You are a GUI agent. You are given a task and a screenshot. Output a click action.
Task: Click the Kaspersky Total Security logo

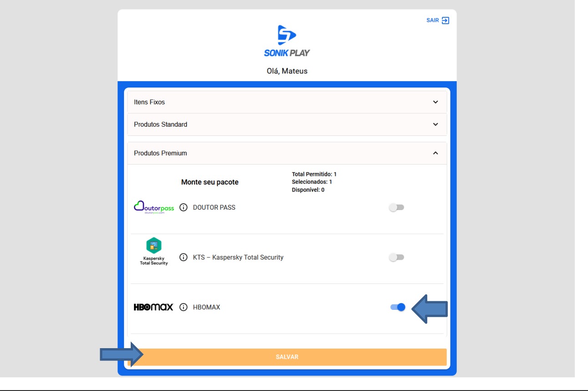tap(154, 251)
